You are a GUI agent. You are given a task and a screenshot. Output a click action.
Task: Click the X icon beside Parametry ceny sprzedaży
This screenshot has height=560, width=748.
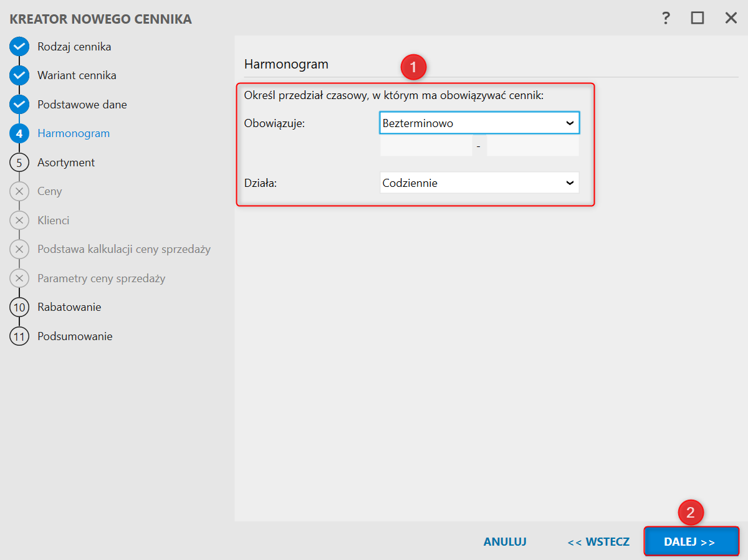(19, 278)
